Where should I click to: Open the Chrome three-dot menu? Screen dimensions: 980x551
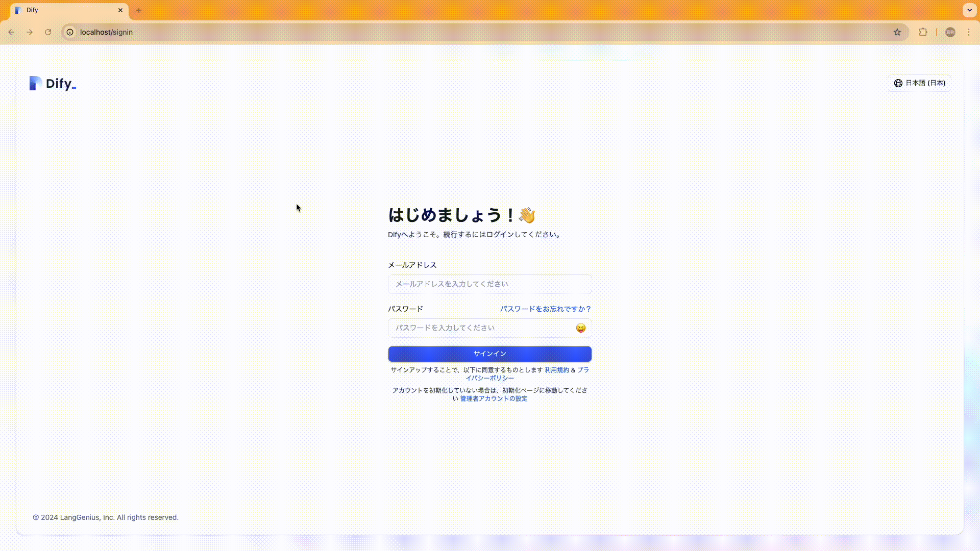pos(969,32)
